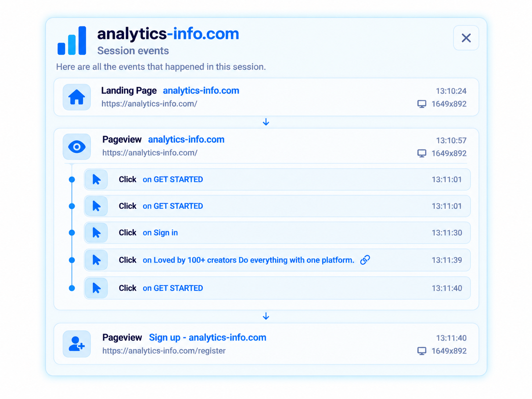
Task: Select 'on GET STARTED' in the 13:11:40 row
Action: (x=173, y=288)
